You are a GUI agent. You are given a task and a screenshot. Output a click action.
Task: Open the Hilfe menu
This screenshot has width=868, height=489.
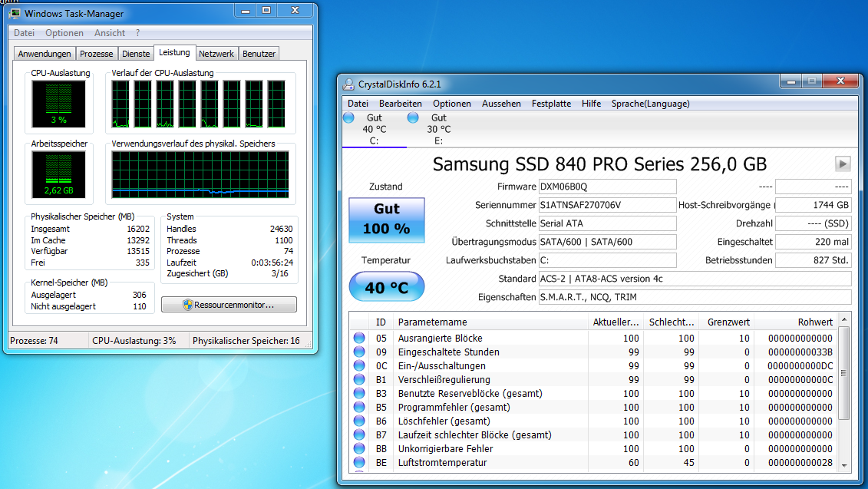click(x=591, y=104)
